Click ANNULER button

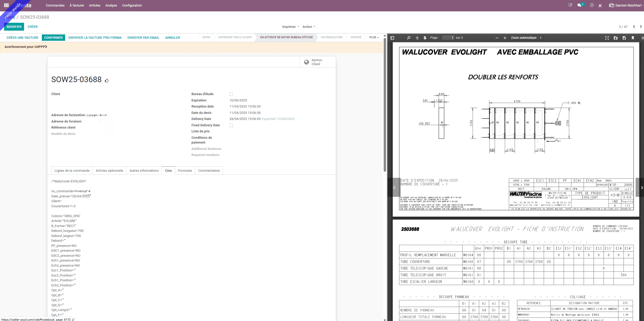(173, 38)
